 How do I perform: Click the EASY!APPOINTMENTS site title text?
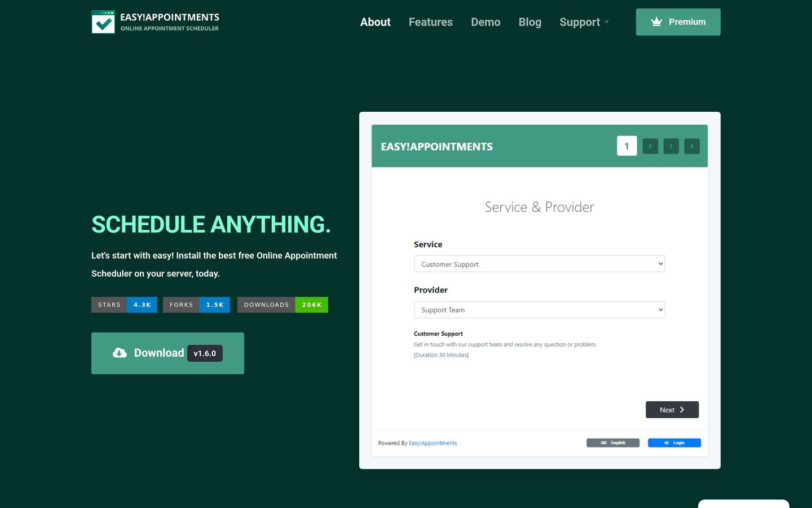170,17
